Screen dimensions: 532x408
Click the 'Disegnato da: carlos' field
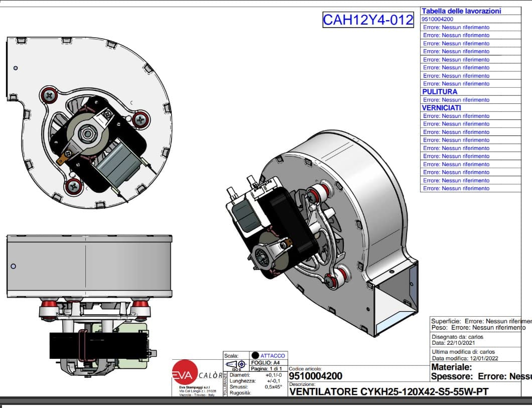[x=457, y=337]
